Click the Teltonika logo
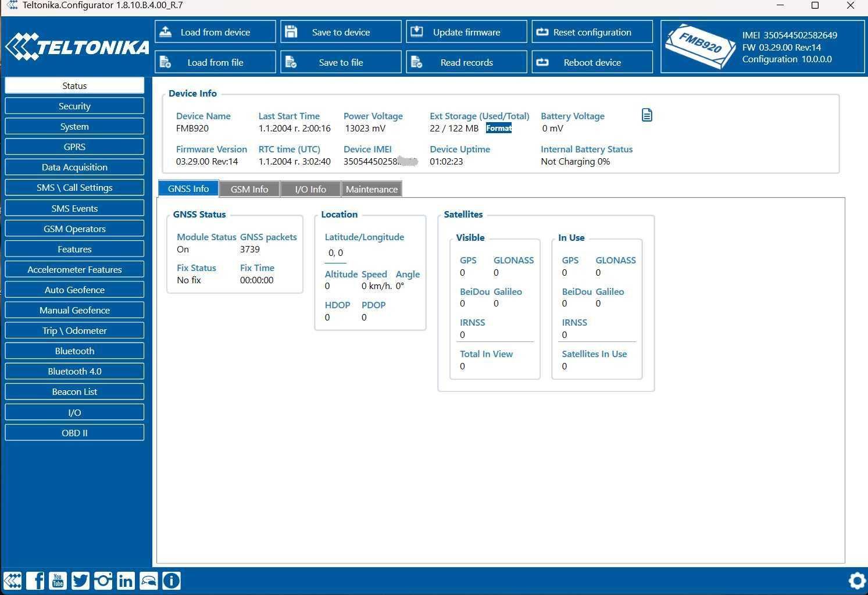The image size is (868, 595). click(x=77, y=47)
